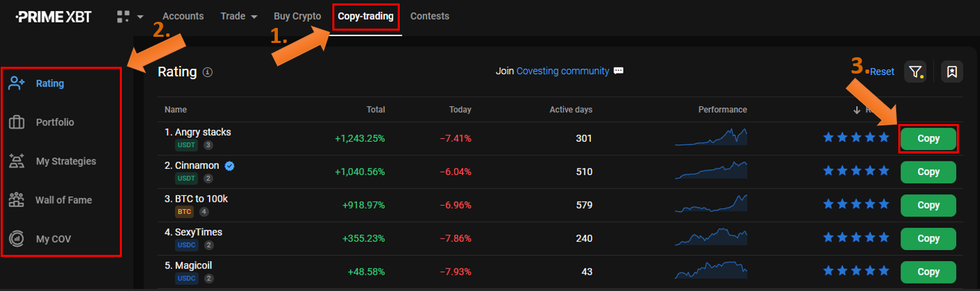Click the +48.58% total value
Screen dimensions: 980x291
click(x=366, y=272)
